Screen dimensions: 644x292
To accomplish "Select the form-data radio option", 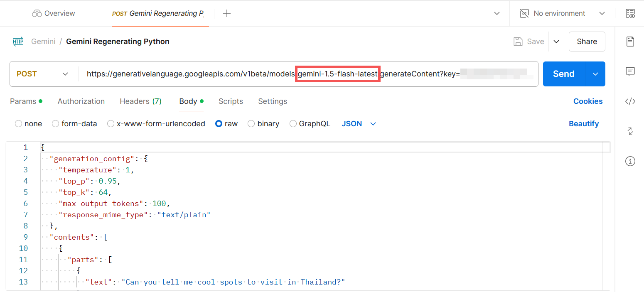I will click(x=56, y=124).
